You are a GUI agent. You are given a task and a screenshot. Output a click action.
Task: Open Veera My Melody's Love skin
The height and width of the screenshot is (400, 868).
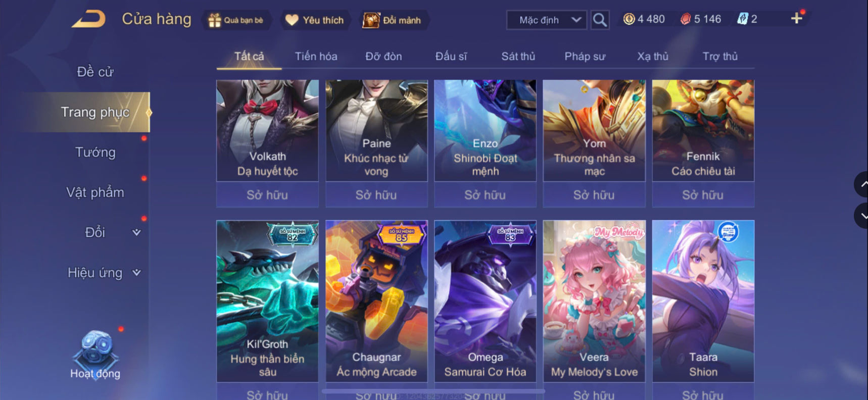coord(594,301)
